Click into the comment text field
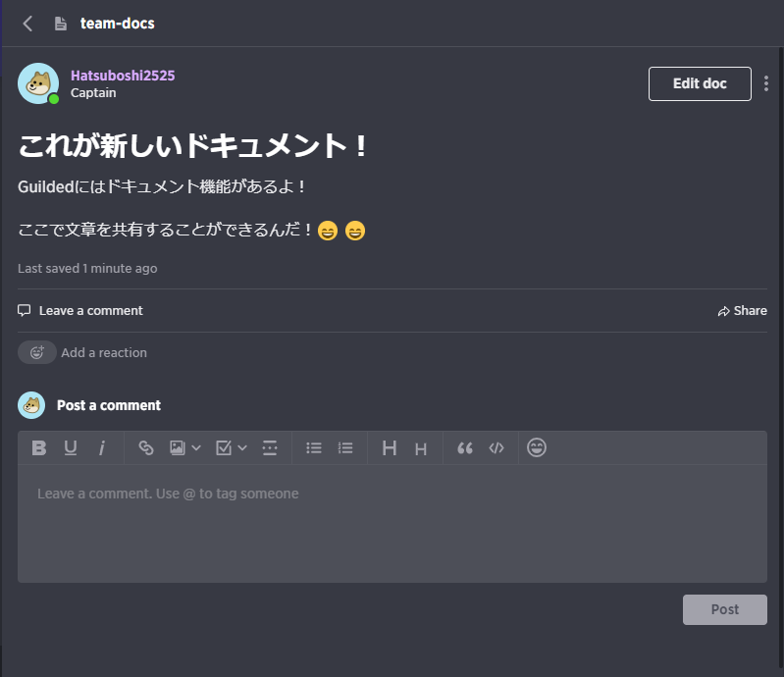Screen dimensions: 784x677 point(392,524)
